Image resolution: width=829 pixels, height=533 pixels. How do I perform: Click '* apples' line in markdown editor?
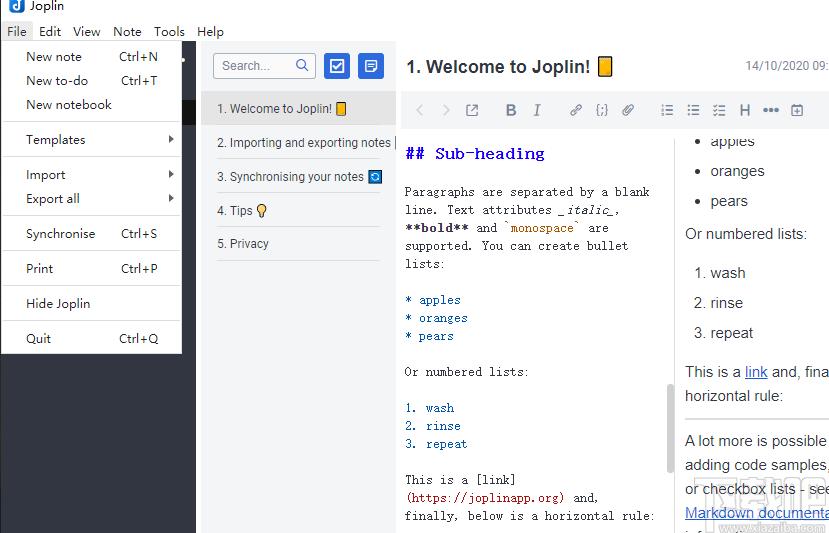[433, 300]
